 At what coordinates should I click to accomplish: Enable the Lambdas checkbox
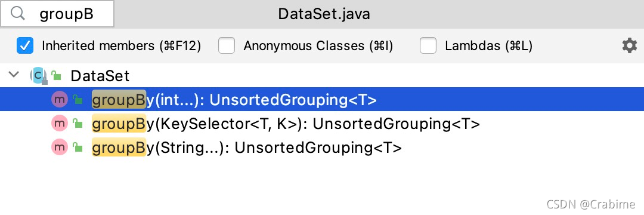point(428,45)
